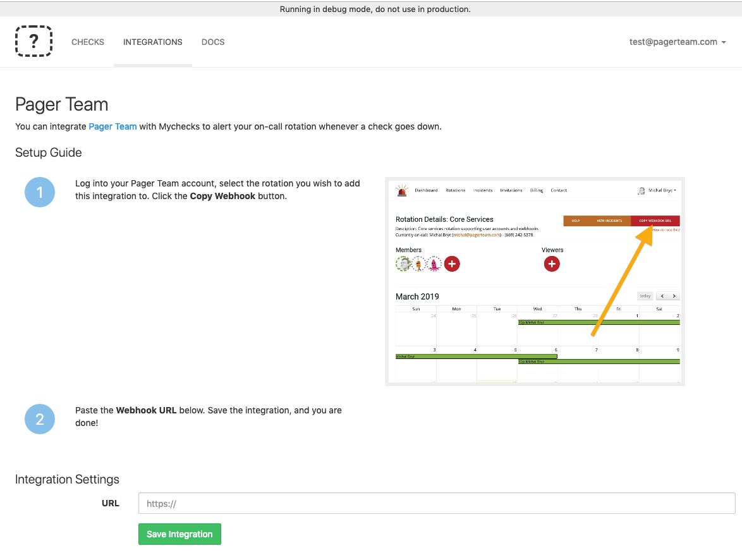Click the Mychecks question-mark logo

33,41
